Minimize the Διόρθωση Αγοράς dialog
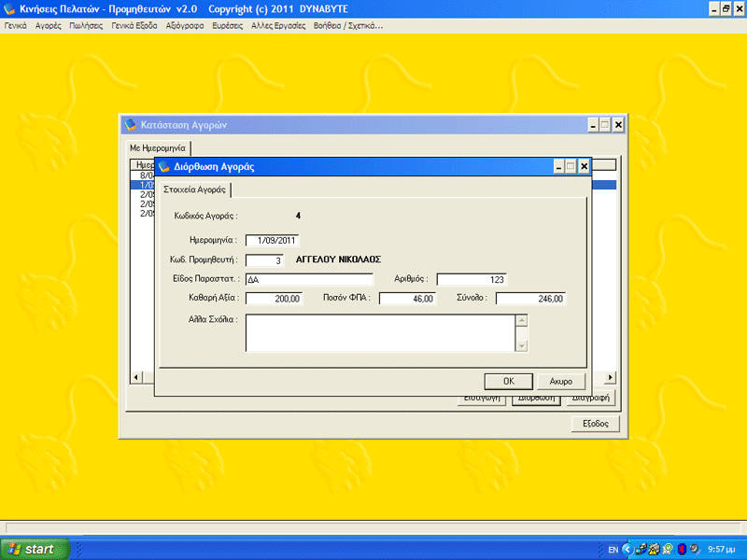The image size is (747, 560). [x=558, y=167]
